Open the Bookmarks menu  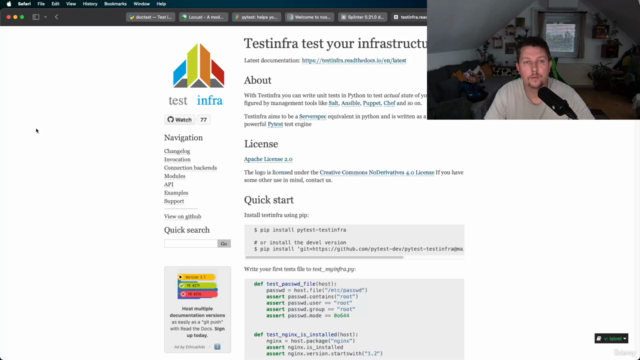click(116, 4)
